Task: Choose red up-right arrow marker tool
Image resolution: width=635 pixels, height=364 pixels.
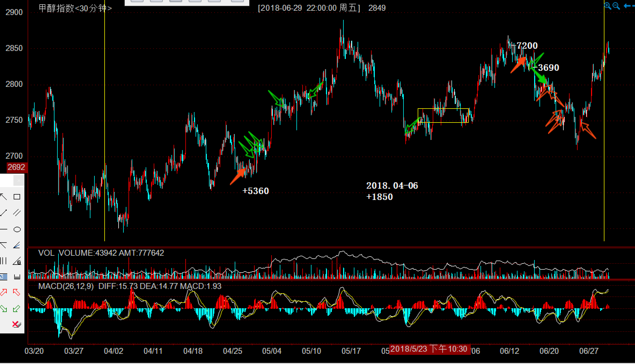Action: (3, 292)
